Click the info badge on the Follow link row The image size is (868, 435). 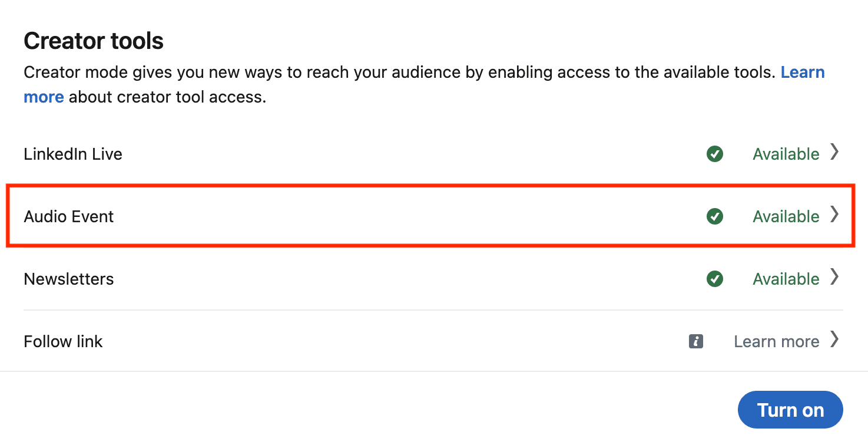tap(695, 341)
